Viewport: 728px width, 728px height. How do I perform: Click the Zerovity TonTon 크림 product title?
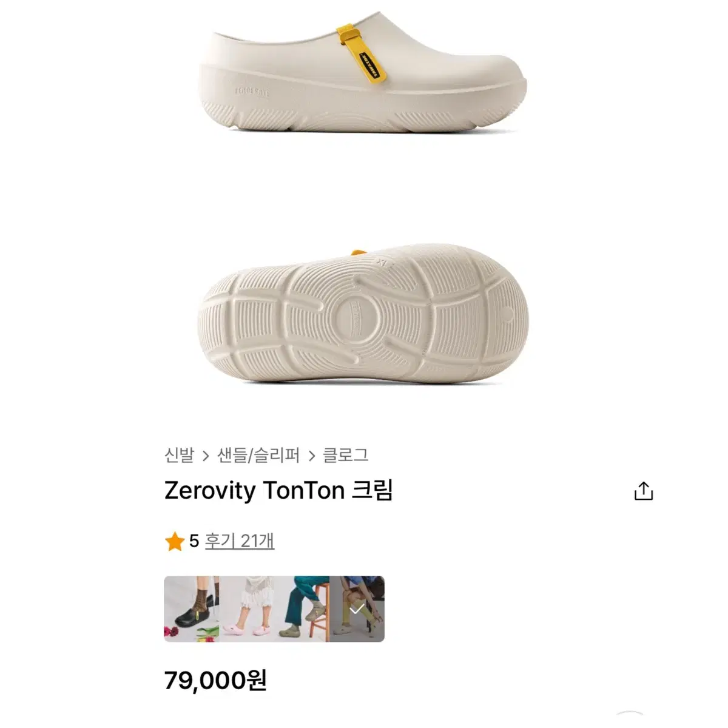[279, 490]
